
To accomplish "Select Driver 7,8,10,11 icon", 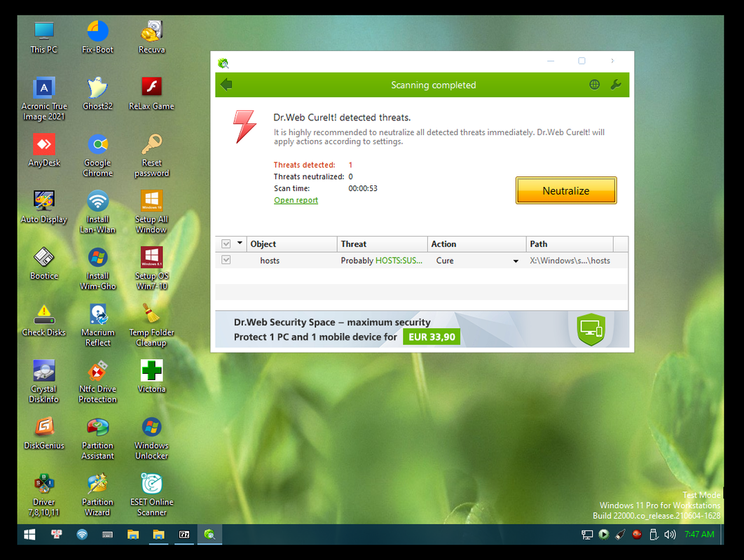I will (44, 495).
